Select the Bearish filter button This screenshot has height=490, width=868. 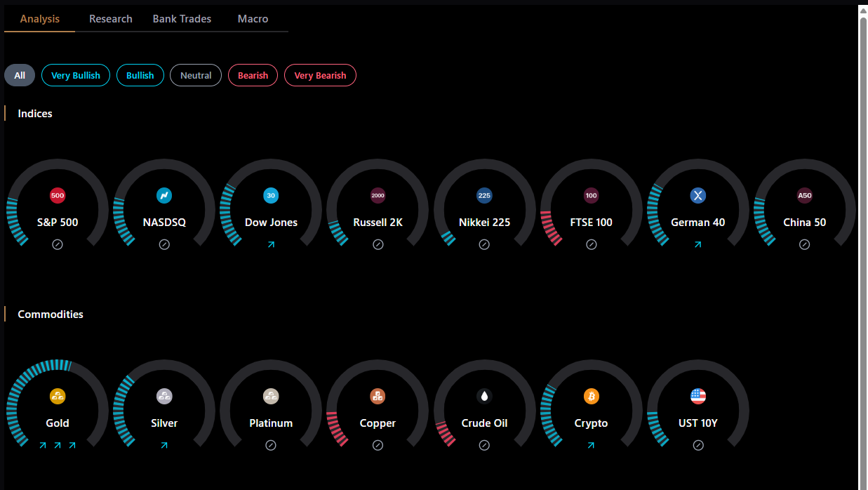point(253,75)
